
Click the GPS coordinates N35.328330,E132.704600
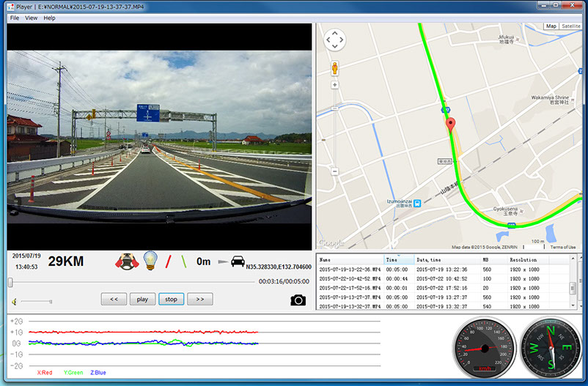[x=279, y=267]
